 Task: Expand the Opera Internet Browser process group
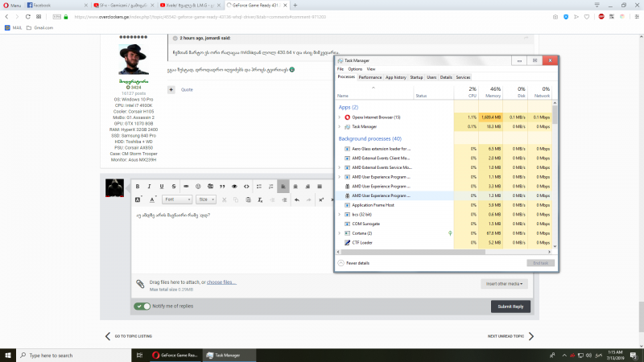coord(339,117)
